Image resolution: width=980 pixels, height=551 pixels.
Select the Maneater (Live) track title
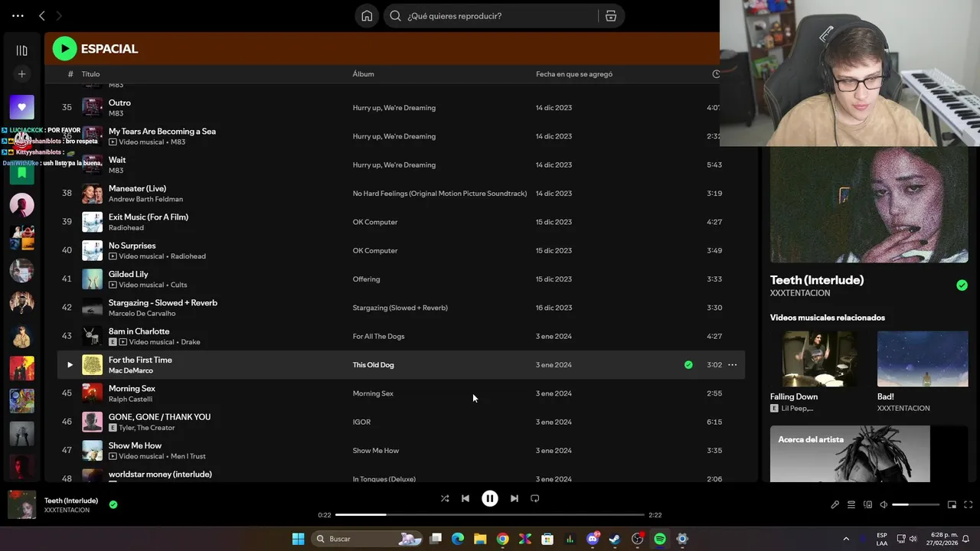[x=137, y=188]
